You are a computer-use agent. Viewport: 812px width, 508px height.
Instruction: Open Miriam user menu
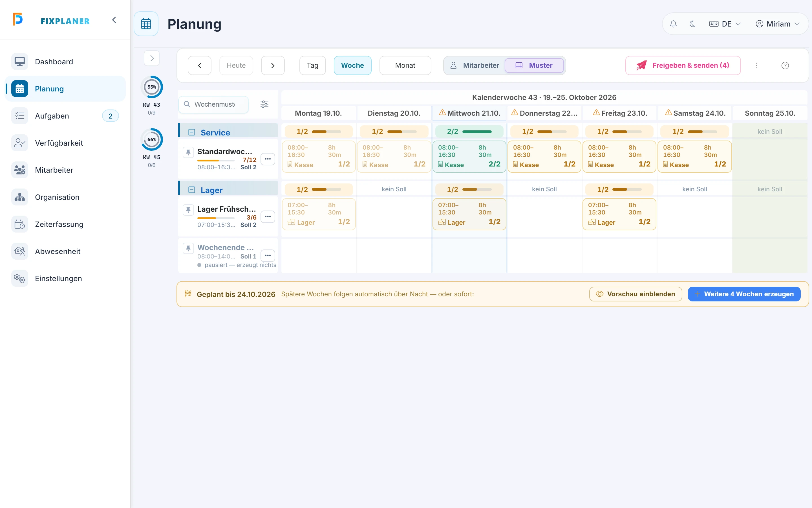tap(778, 24)
